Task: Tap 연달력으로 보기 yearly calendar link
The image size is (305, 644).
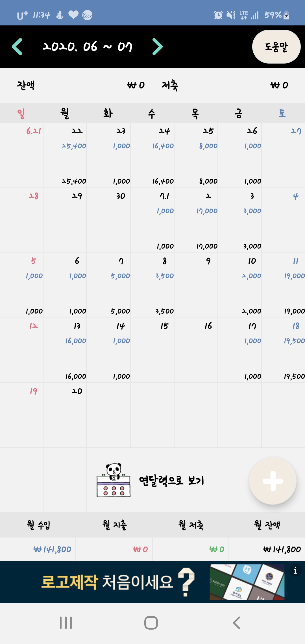Action: coord(171,481)
